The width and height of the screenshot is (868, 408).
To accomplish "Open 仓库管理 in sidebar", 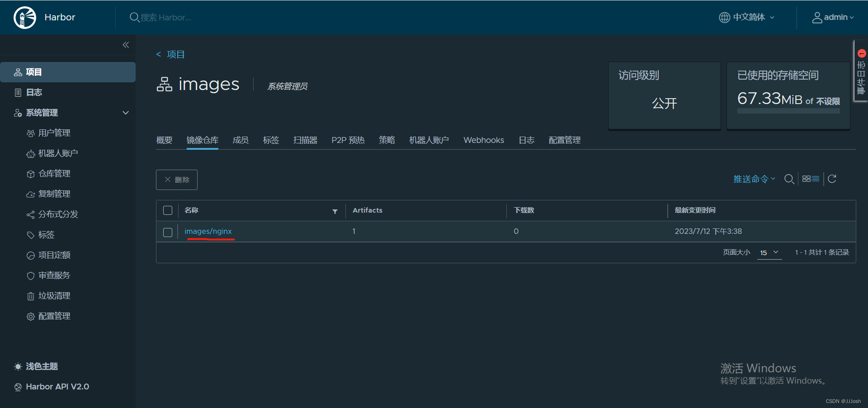I will click(x=54, y=174).
